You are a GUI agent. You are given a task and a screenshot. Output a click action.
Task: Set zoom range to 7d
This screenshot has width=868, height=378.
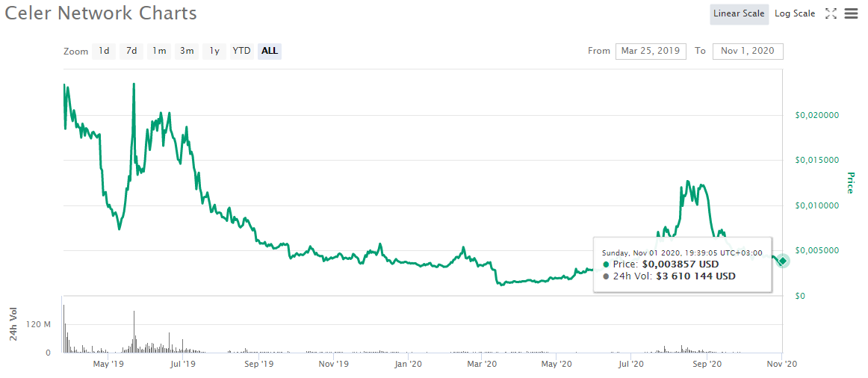[131, 51]
